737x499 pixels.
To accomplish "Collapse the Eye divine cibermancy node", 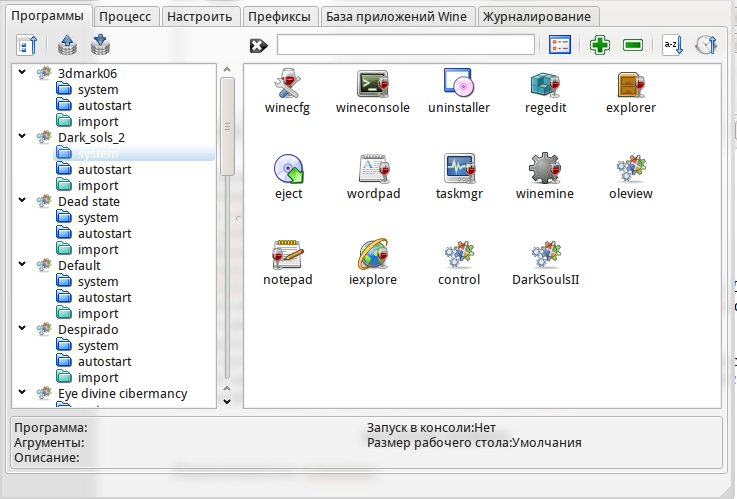I will pyautogui.click(x=22, y=392).
